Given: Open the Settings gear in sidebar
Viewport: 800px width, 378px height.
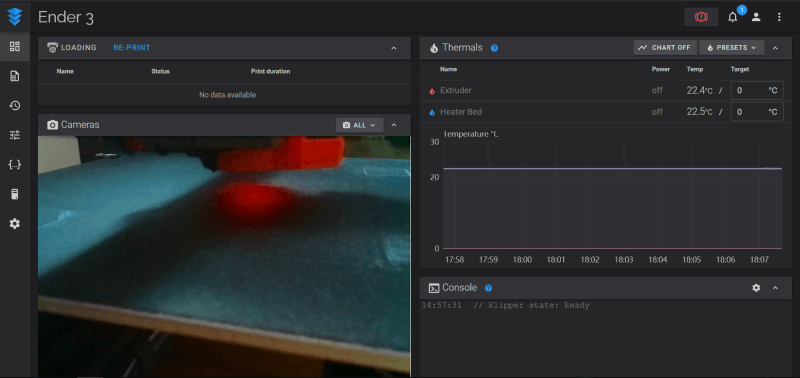Looking at the screenshot, I should click(x=15, y=223).
